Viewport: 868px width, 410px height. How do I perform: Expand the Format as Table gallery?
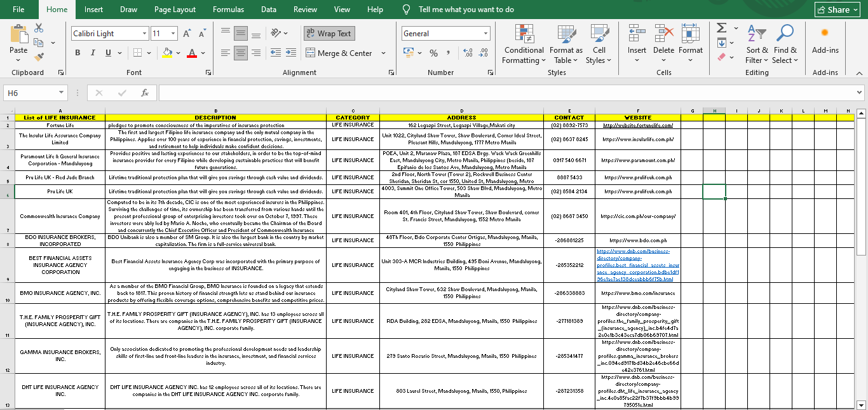(566, 43)
